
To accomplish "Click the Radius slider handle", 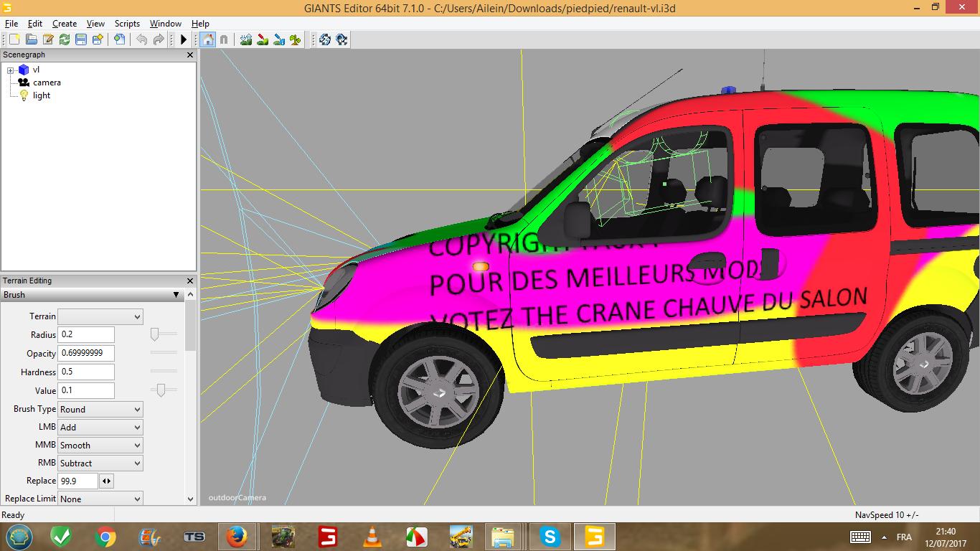I will 155,334.
